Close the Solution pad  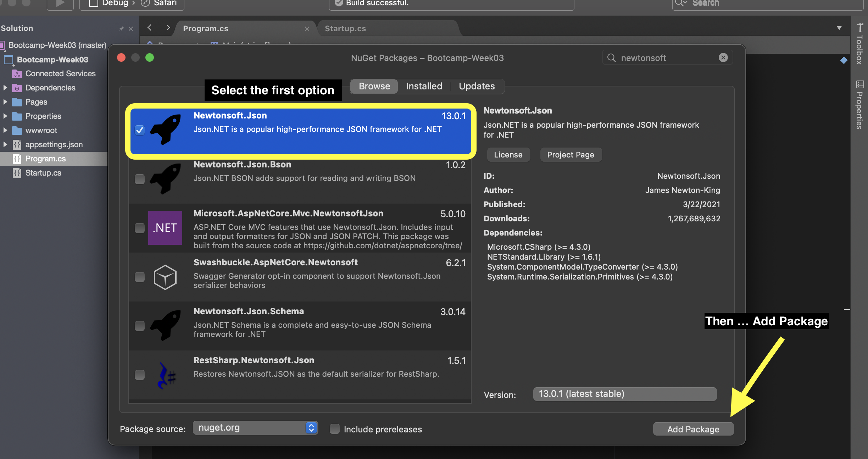pos(131,29)
